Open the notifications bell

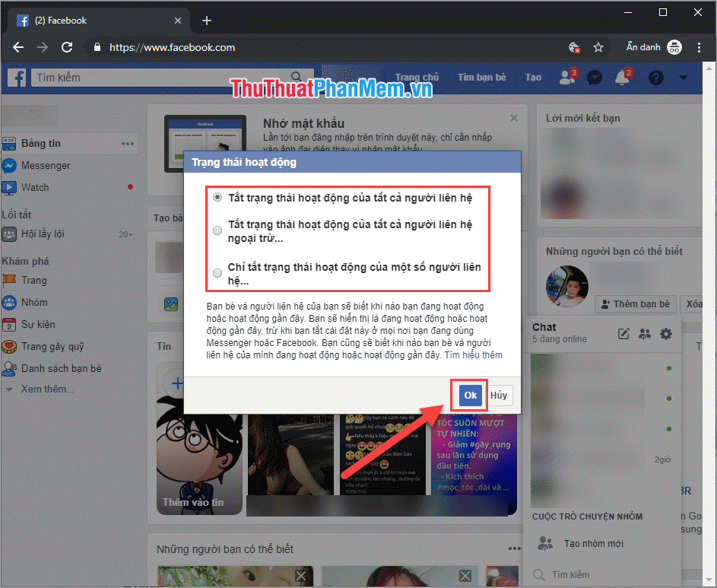pos(623,77)
